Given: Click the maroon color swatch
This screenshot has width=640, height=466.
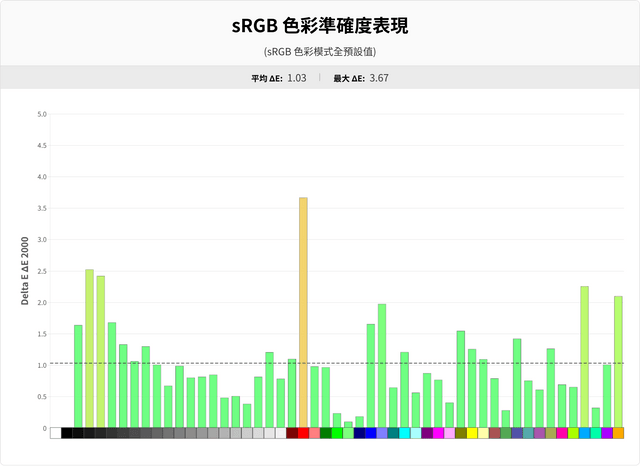Looking at the screenshot, I should tap(292, 433).
